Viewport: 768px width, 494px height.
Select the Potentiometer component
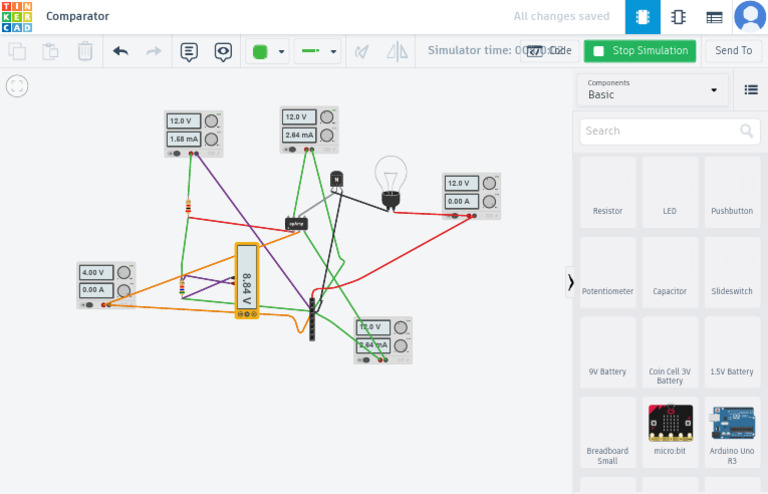pyautogui.click(x=607, y=273)
